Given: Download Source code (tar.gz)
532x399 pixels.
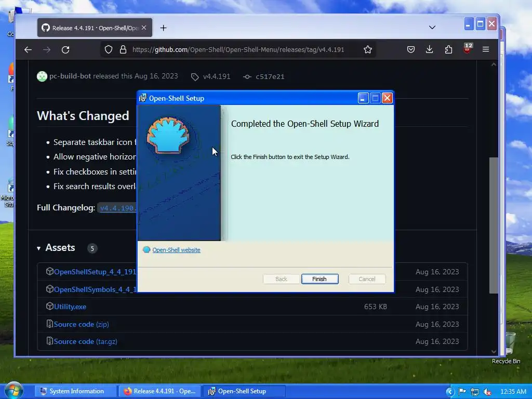Looking at the screenshot, I should click(x=86, y=342).
